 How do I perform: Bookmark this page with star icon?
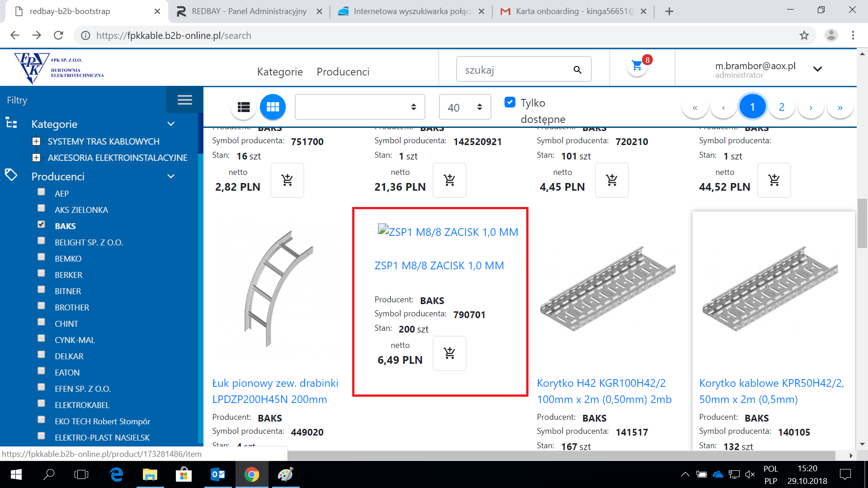pyautogui.click(x=804, y=35)
